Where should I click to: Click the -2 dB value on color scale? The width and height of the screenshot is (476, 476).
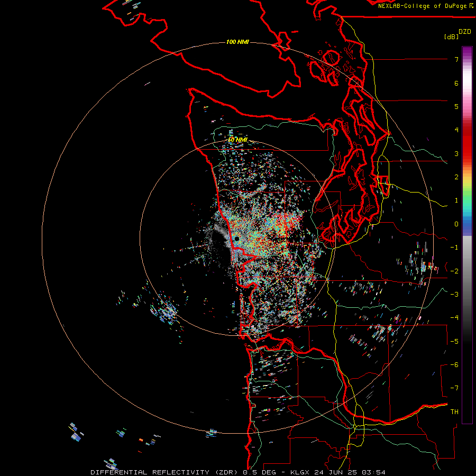coord(454,271)
